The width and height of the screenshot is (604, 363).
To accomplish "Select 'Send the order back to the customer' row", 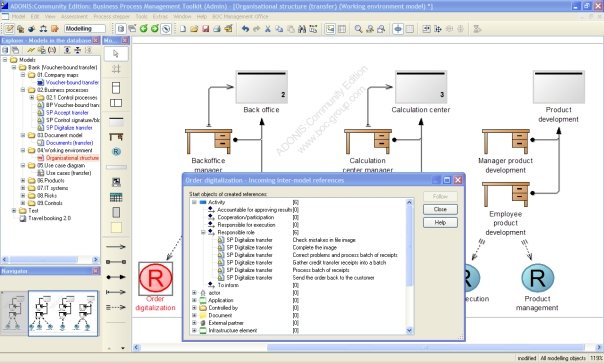I will (333, 277).
